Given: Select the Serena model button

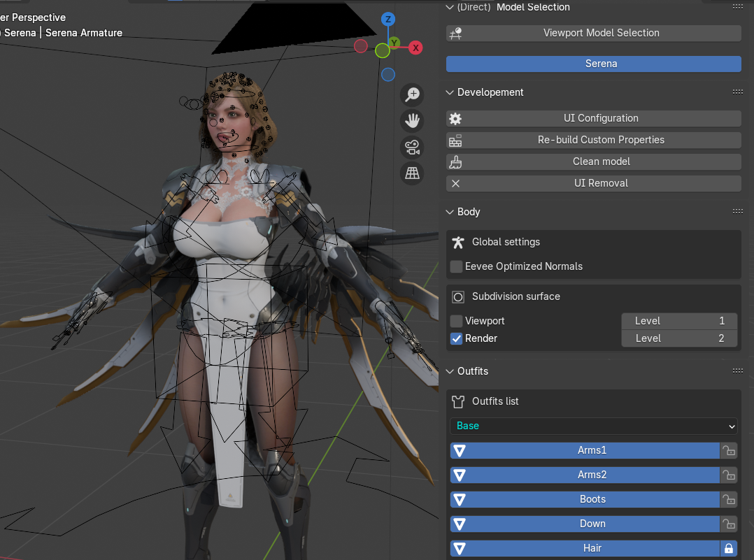Looking at the screenshot, I should (x=593, y=64).
